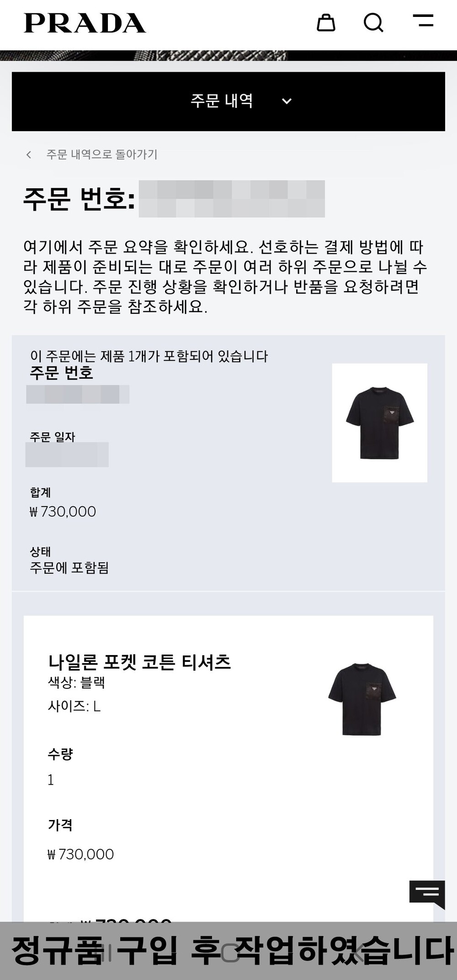Image resolution: width=457 pixels, height=980 pixels.
Task: Open the search magnifier
Action: [373, 22]
